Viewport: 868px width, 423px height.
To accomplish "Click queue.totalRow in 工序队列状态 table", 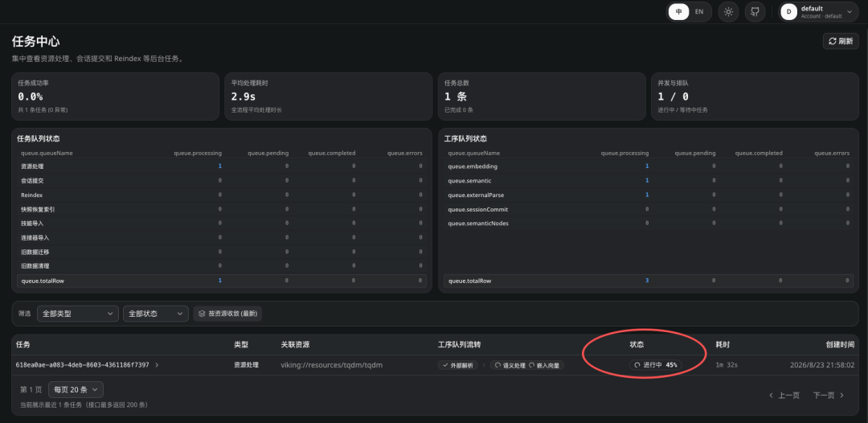I will [649, 281].
